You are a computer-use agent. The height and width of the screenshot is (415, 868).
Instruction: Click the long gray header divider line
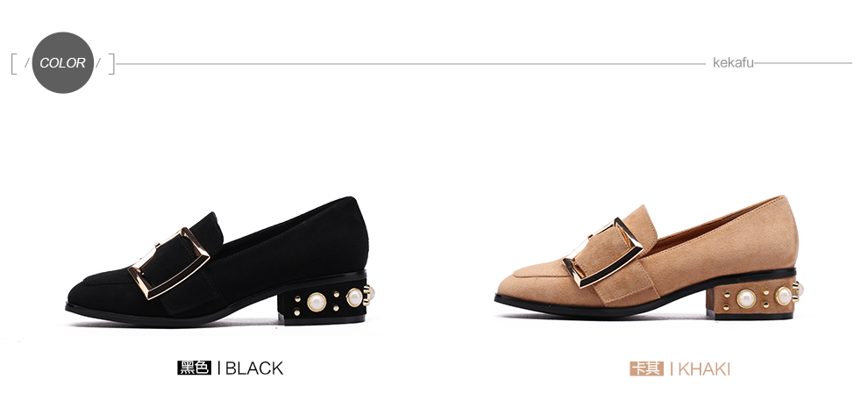410,64
